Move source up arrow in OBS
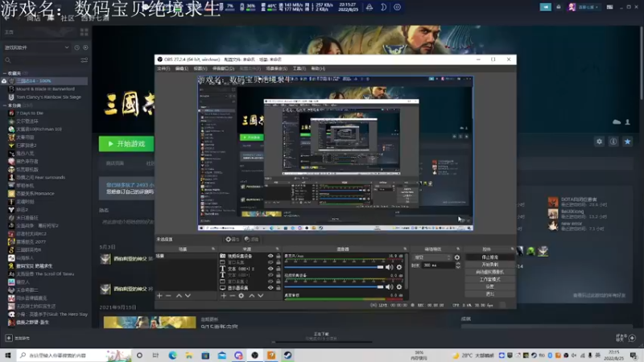This screenshot has height=362, width=644. click(x=252, y=295)
